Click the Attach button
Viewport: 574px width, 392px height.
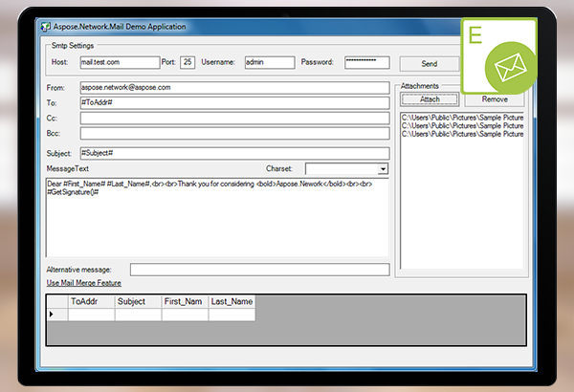(430, 99)
